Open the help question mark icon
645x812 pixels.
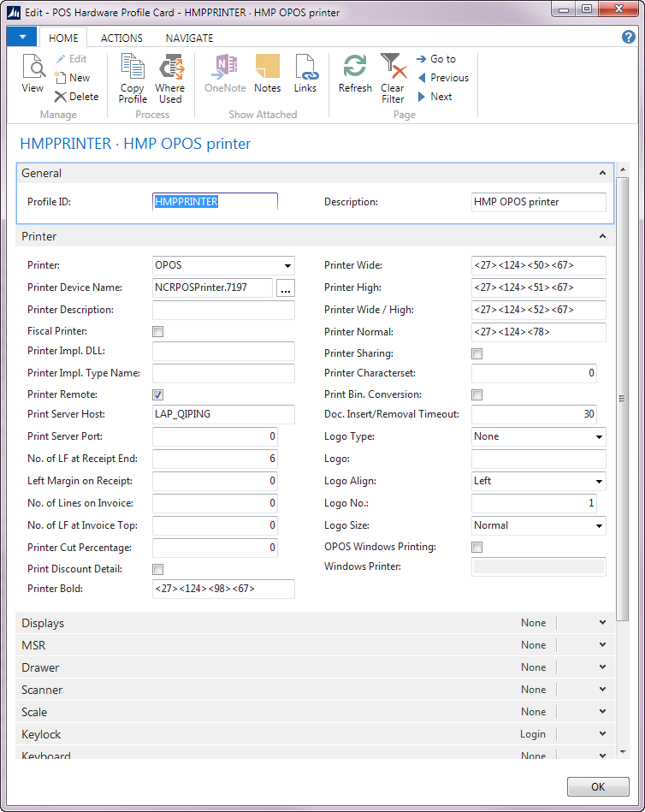coord(628,37)
